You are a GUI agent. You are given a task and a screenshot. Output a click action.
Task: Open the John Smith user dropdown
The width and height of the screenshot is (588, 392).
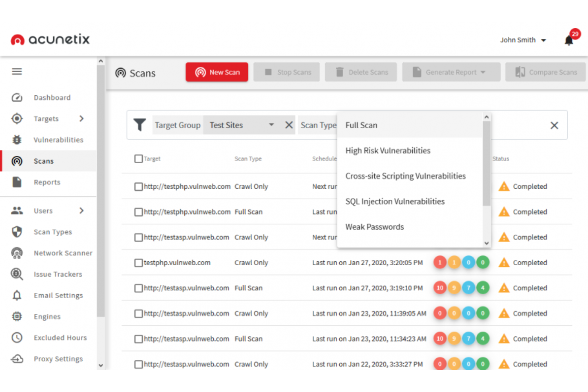(523, 40)
